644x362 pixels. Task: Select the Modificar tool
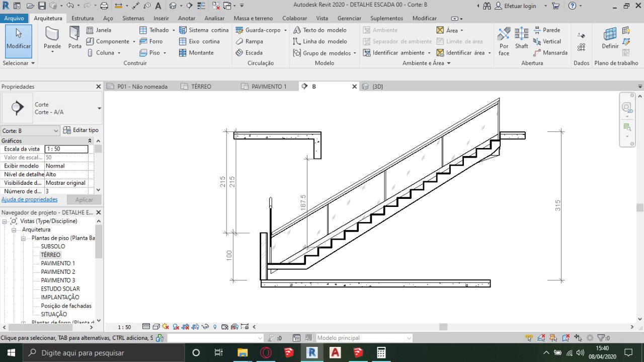[x=19, y=40]
